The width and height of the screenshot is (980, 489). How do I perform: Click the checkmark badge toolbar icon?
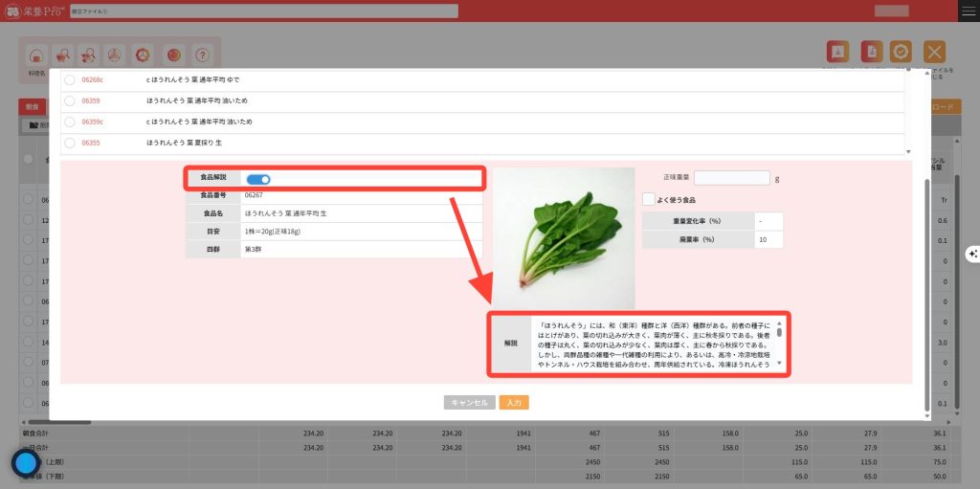(901, 53)
